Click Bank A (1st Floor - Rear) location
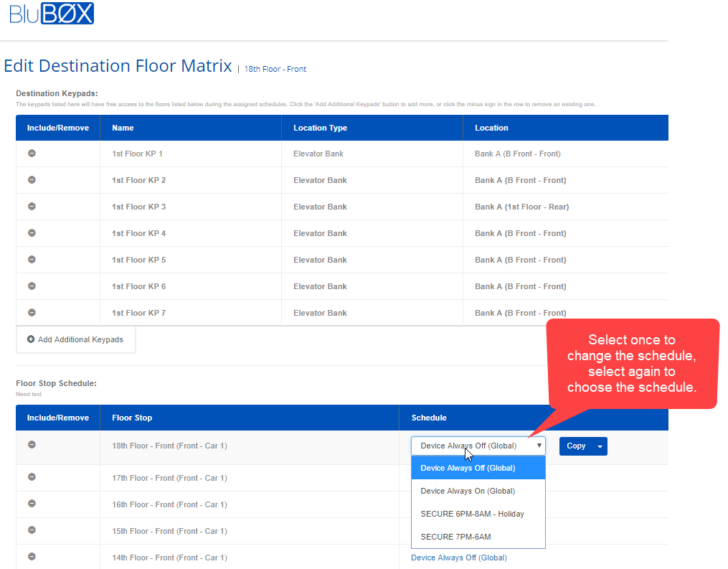The height and width of the screenshot is (569, 728). tap(521, 207)
